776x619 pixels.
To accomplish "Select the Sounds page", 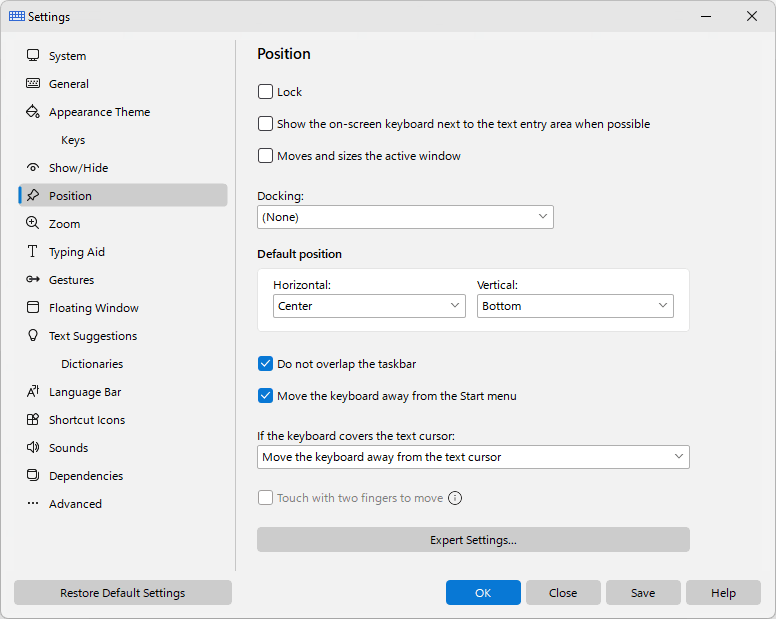I will click(123, 448).
